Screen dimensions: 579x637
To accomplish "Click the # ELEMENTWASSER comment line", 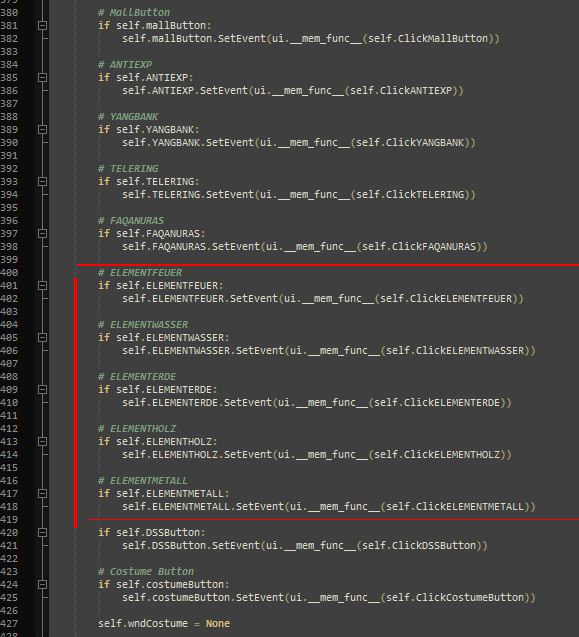I will coord(143,325).
